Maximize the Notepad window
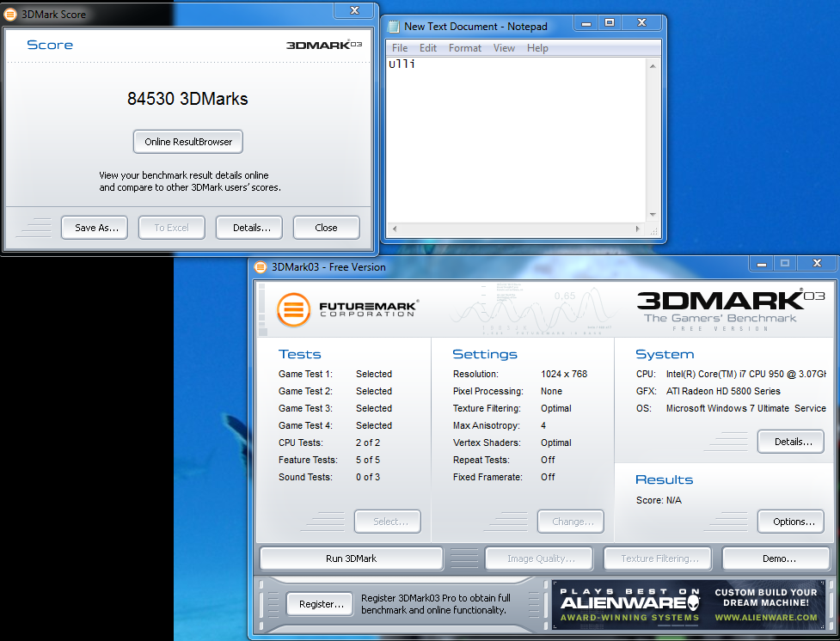The width and height of the screenshot is (840, 641). [x=610, y=24]
